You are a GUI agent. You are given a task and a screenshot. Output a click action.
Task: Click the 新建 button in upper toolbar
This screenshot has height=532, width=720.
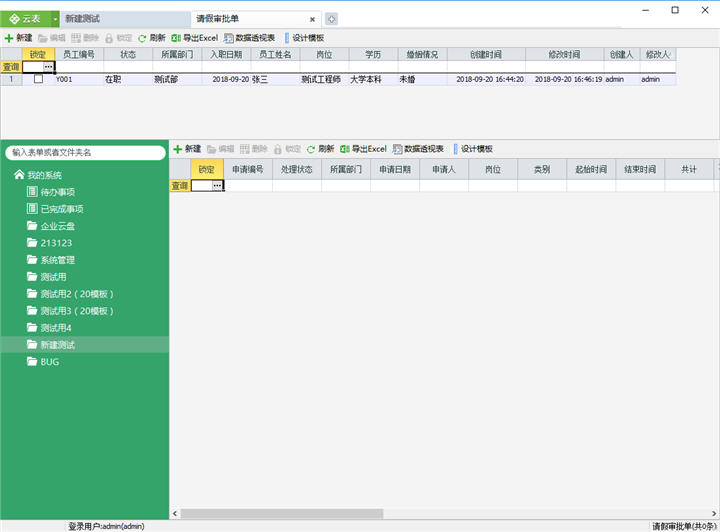(x=18, y=38)
